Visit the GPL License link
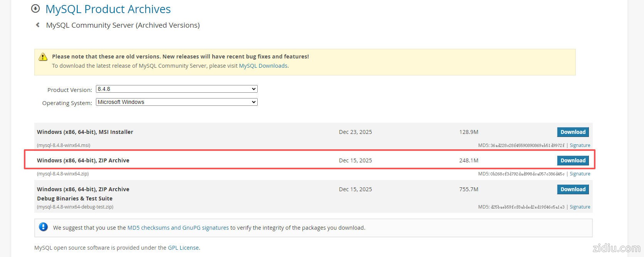 pos(183,248)
